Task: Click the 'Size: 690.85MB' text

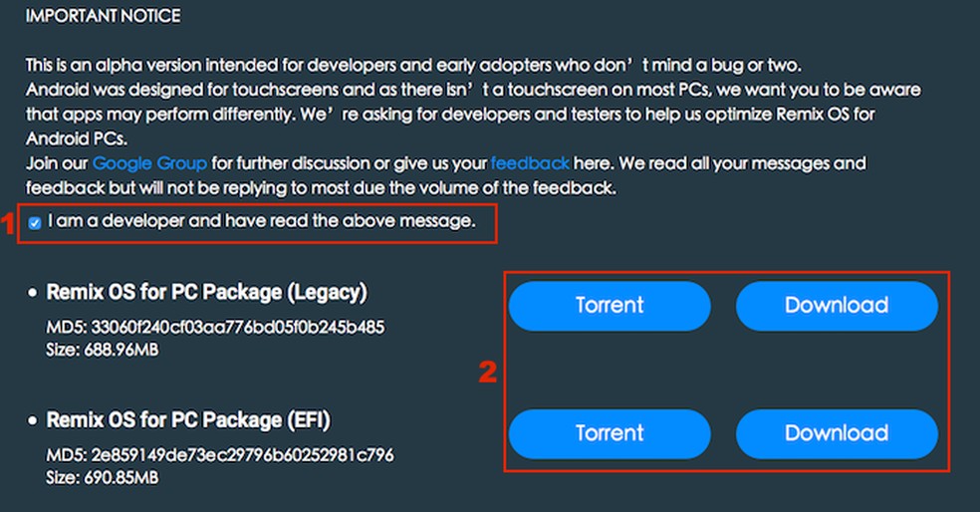Action: [x=103, y=478]
